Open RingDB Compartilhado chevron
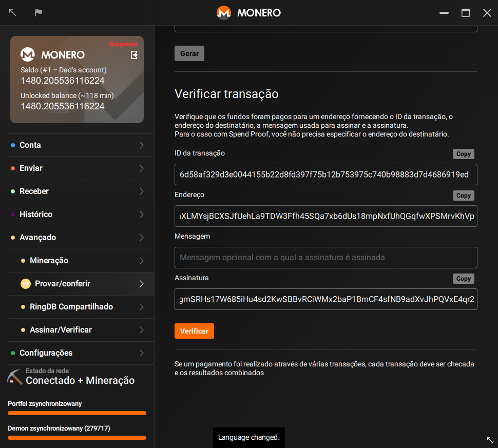 point(142,307)
